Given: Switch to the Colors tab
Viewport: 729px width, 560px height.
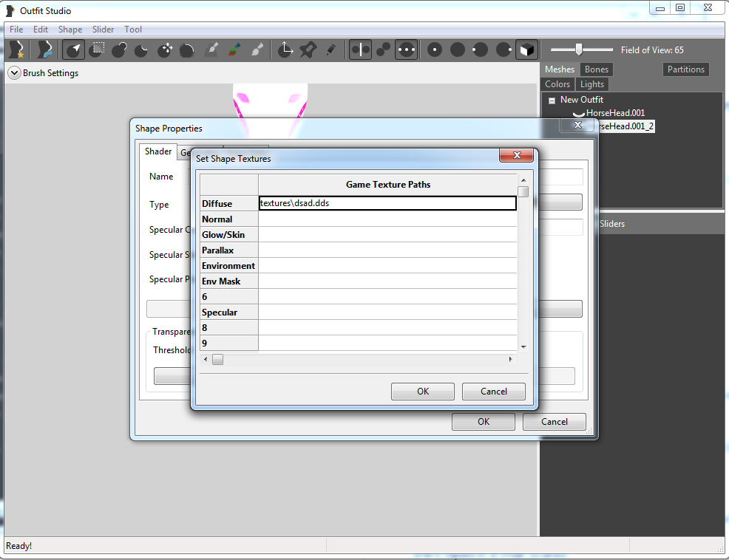Looking at the screenshot, I should [x=557, y=84].
